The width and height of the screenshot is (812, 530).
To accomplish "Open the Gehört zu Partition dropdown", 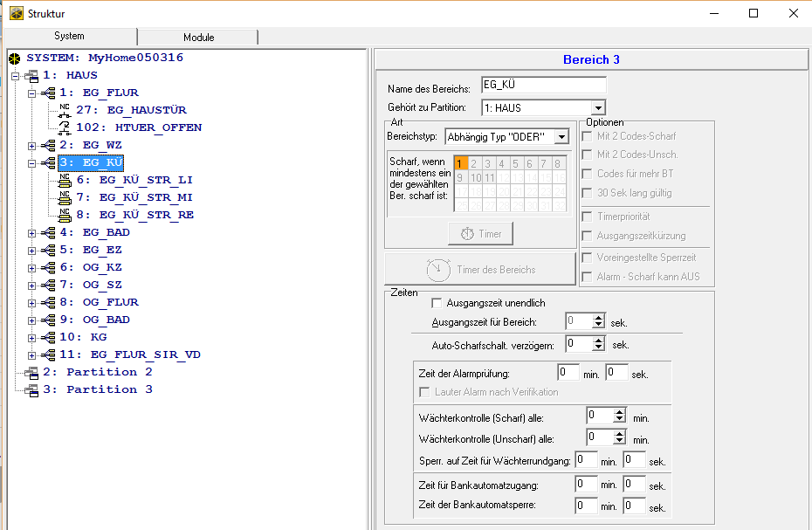I will (x=598, y=108).
